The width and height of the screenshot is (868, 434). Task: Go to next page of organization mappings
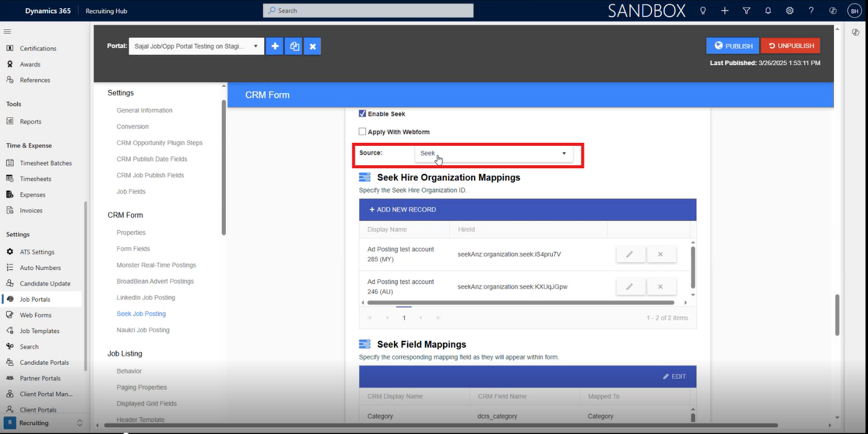pos(421,318)
